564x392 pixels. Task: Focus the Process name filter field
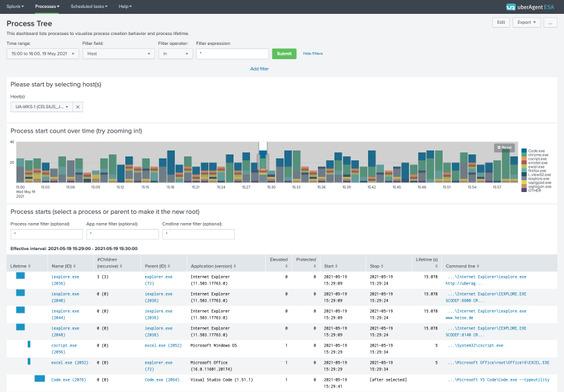click(x=46, y=234)
